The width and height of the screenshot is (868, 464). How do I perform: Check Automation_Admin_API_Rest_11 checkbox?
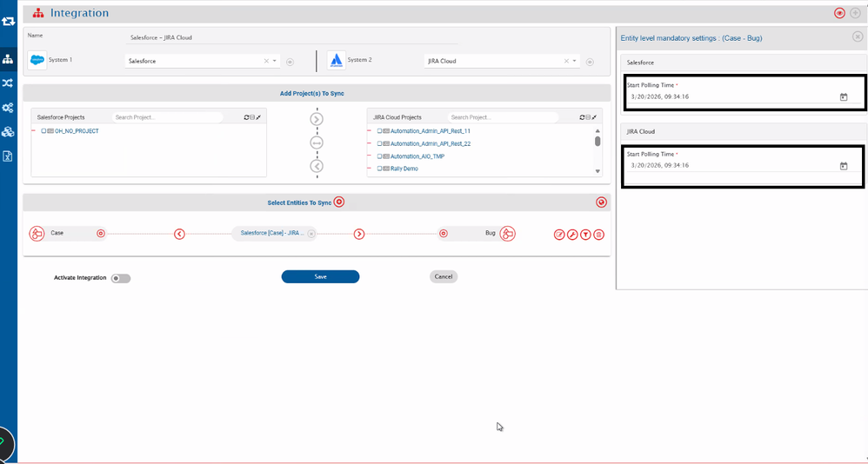(x=380, y=131)
